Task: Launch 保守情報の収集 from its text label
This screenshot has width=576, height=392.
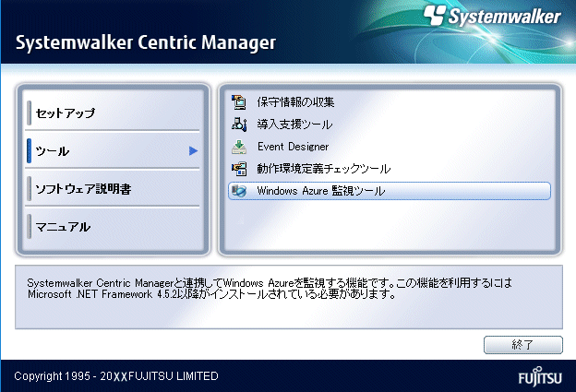Action: click(295, 101)
